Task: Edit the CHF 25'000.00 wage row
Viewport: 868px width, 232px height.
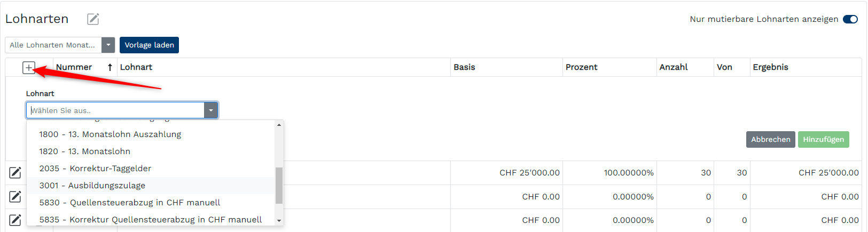Action: pyautogui.click(x=15, y=173)
